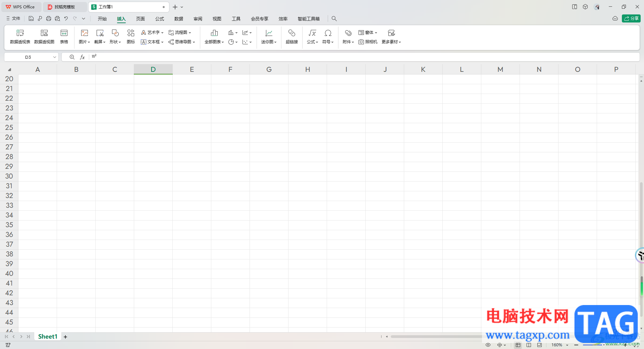Click the search magnifier in the ribbon tabs
This screenshot has height=349, width=644.
click(334, 19)
